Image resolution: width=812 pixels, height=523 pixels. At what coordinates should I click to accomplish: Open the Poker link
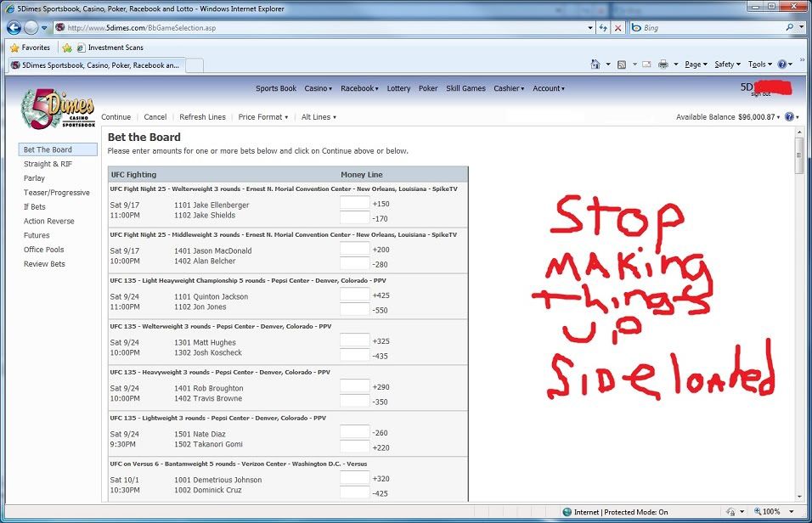coord(428,88)
